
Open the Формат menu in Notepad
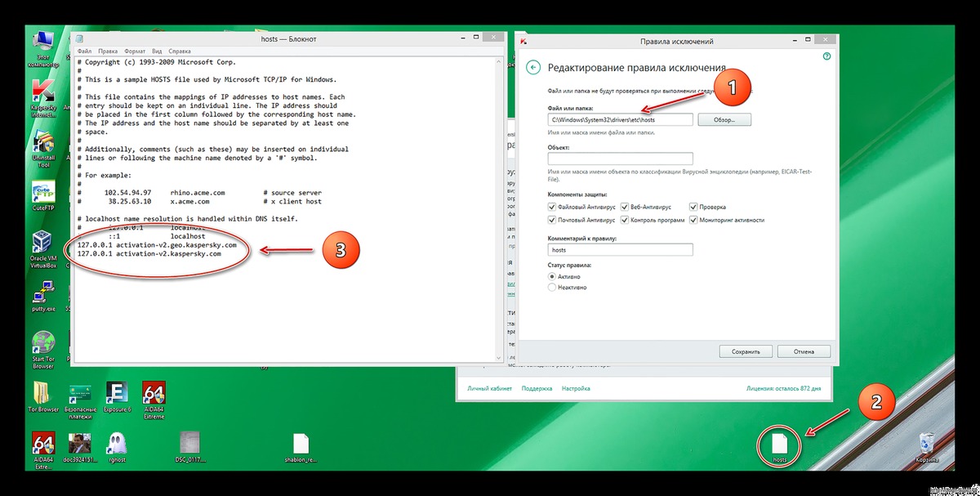(135, 51)
